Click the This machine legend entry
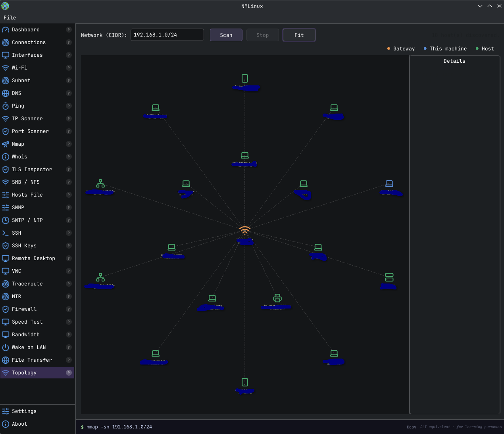The image size is (504, 434). 445,48
